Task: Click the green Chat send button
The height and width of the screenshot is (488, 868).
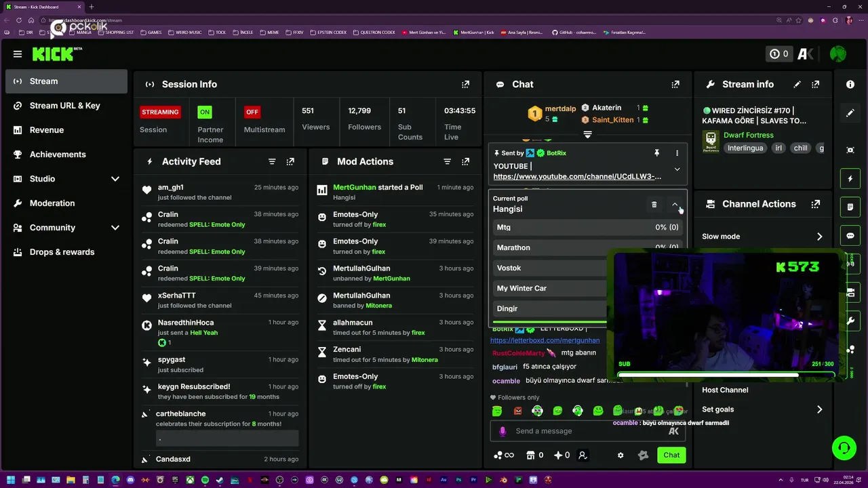Action: [x=671, y=455]
